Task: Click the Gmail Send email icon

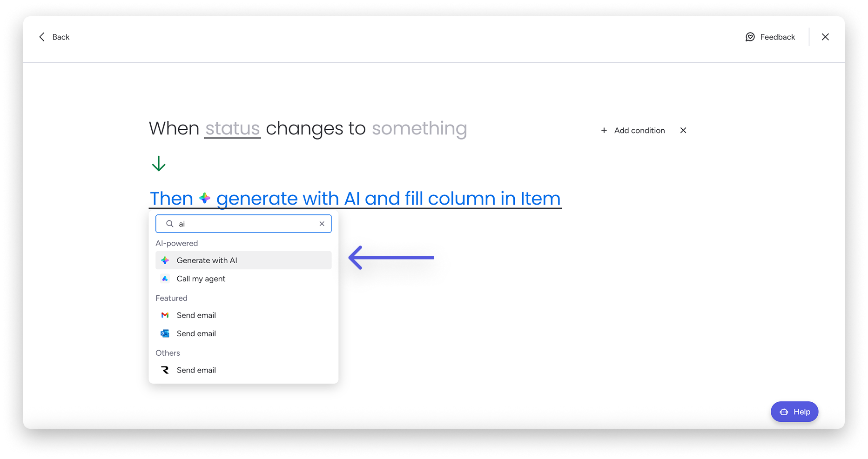Action: (165, 315)
